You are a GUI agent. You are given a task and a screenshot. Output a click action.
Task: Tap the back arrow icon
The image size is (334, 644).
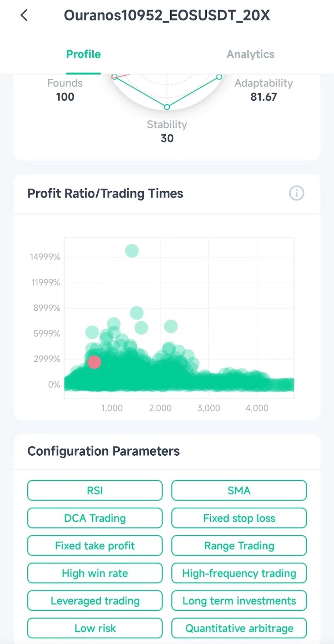click(24, 16)
